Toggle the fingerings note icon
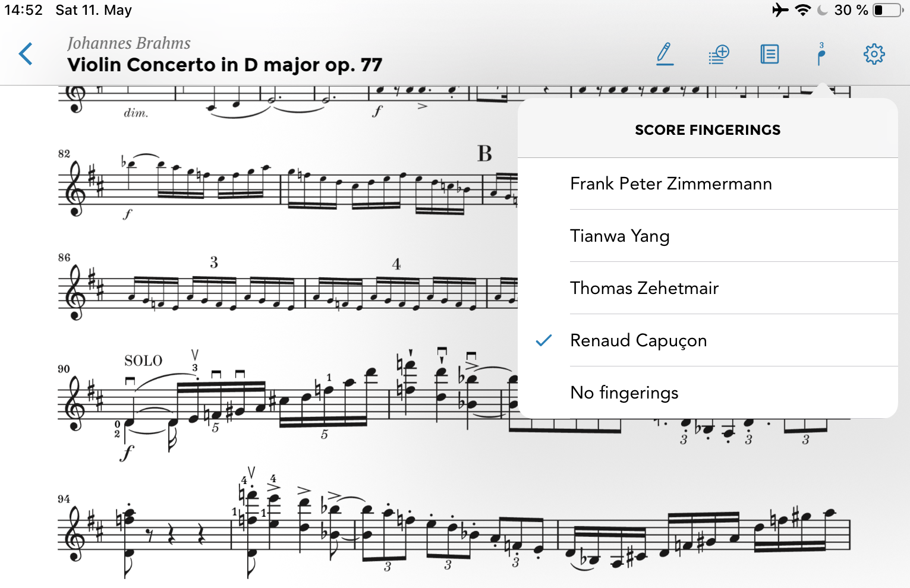The height and width of the screenshot is (588, 910). coord(821,54)
